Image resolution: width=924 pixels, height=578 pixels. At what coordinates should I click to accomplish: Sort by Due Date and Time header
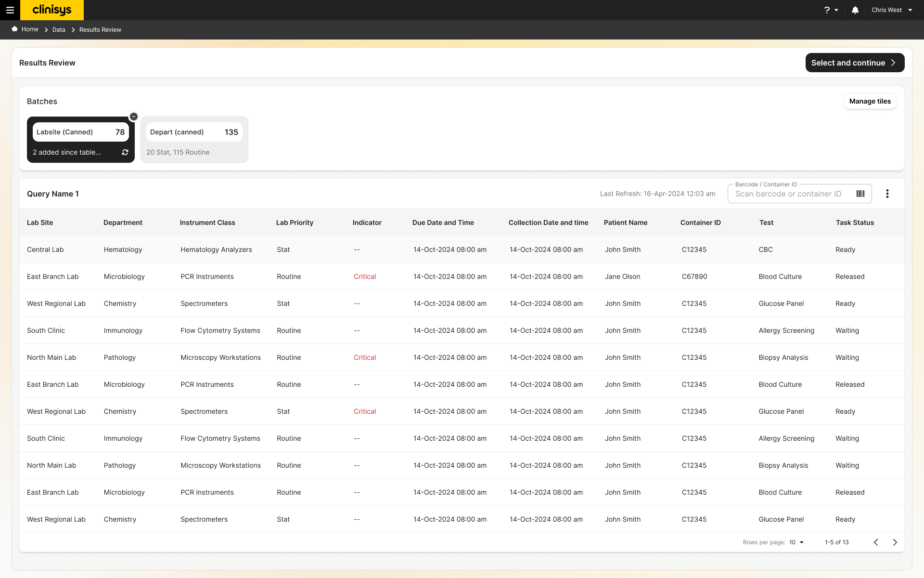click(443, 223)
